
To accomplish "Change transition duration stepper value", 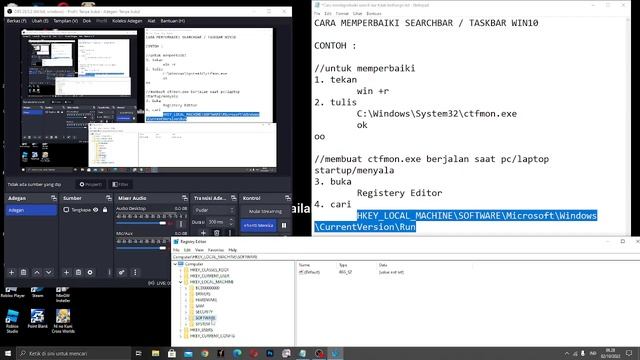I will pyautogui.click(x=231, y=222).
